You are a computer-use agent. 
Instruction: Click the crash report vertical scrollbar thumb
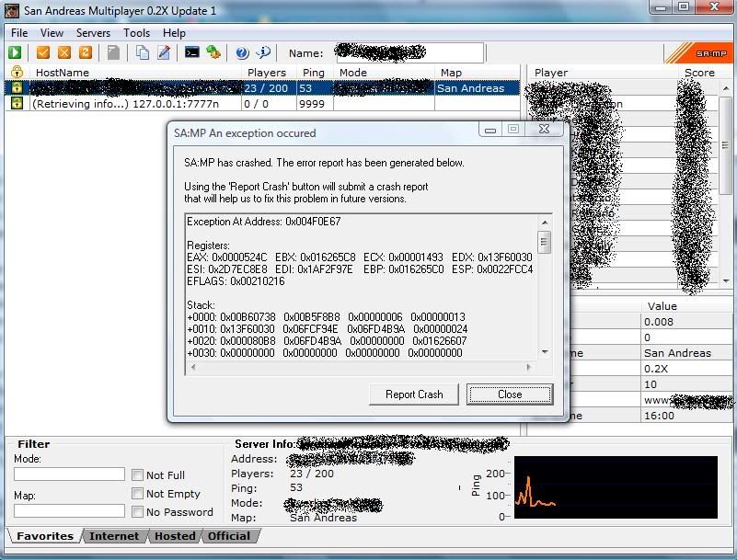coord(545,242)
